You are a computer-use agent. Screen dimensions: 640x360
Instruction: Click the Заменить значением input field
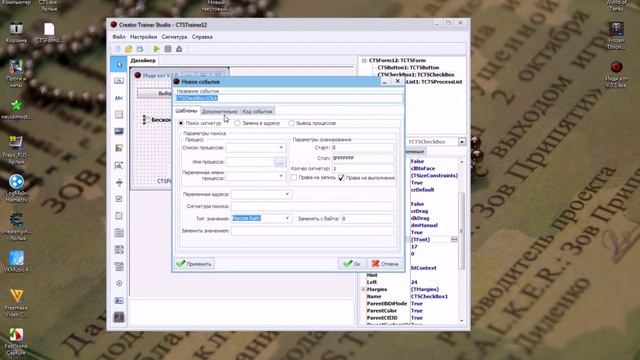(x=313, y=231)
